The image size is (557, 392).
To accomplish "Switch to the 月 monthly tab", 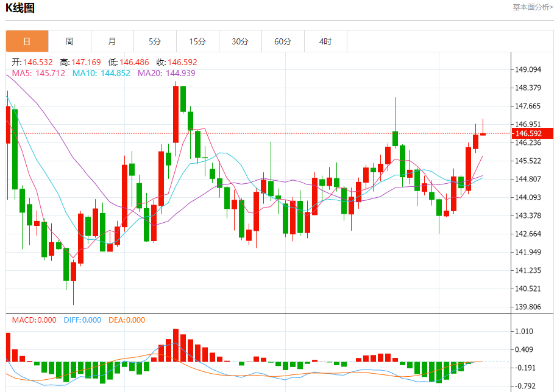I will [112, 41].
